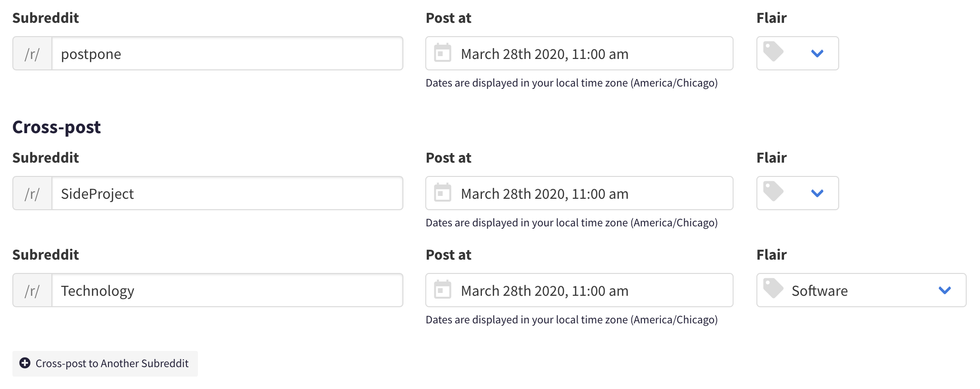980x389 pixels.
Task: Click the tag icon in postpone's flair selector
Action: tap(774, 51)
